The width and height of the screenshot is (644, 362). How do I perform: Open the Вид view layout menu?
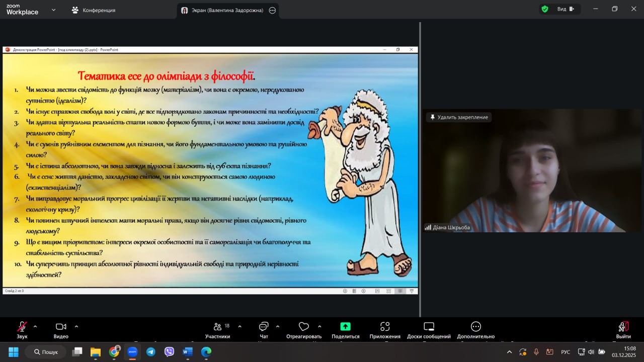coord(565,9)
